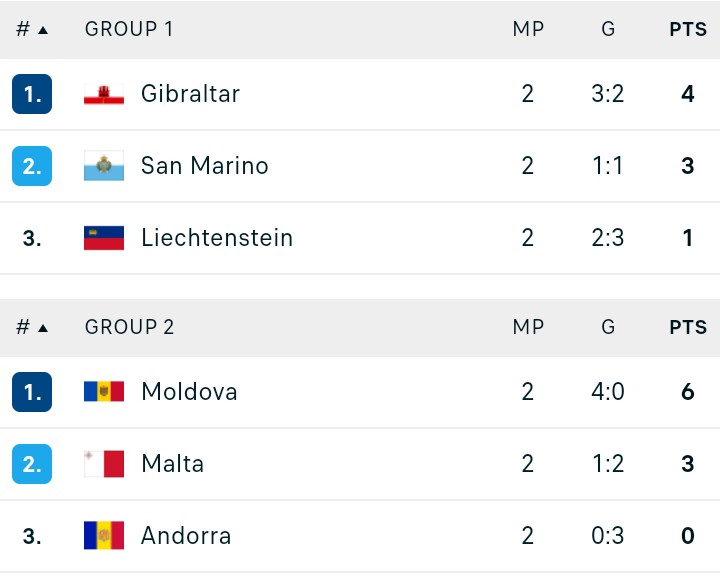720x582 pixels.
Task: Click the Moldova flag icon
Action: pos(104,392)
